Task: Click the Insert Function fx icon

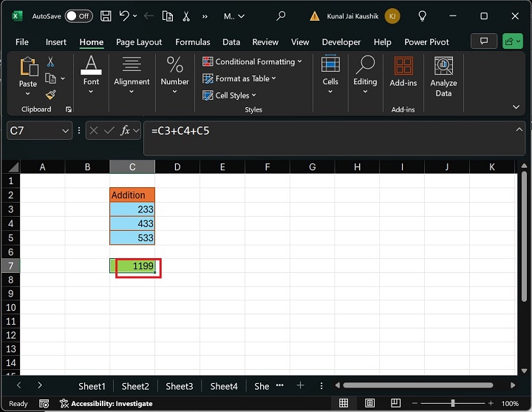Action: pos(126,130)
